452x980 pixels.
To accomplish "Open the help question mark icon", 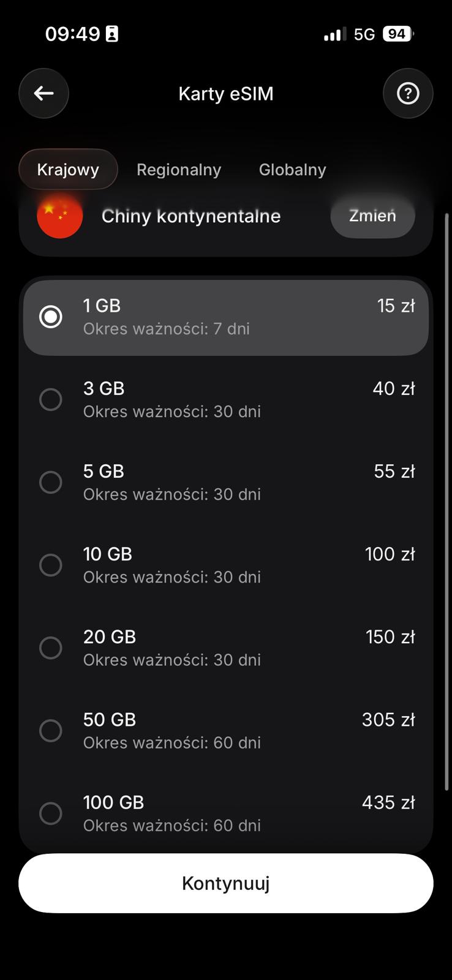I will (x=408, y=93).
